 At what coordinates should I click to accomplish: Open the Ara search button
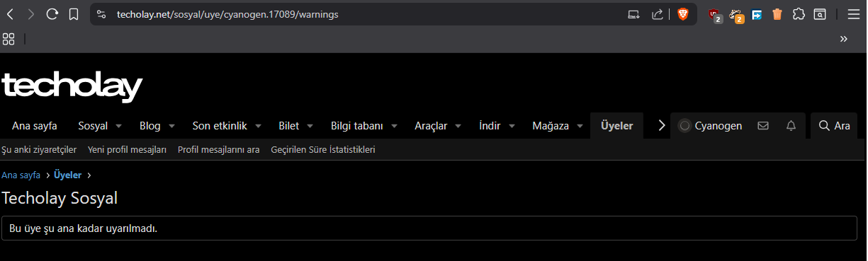(x=834, y=126)
